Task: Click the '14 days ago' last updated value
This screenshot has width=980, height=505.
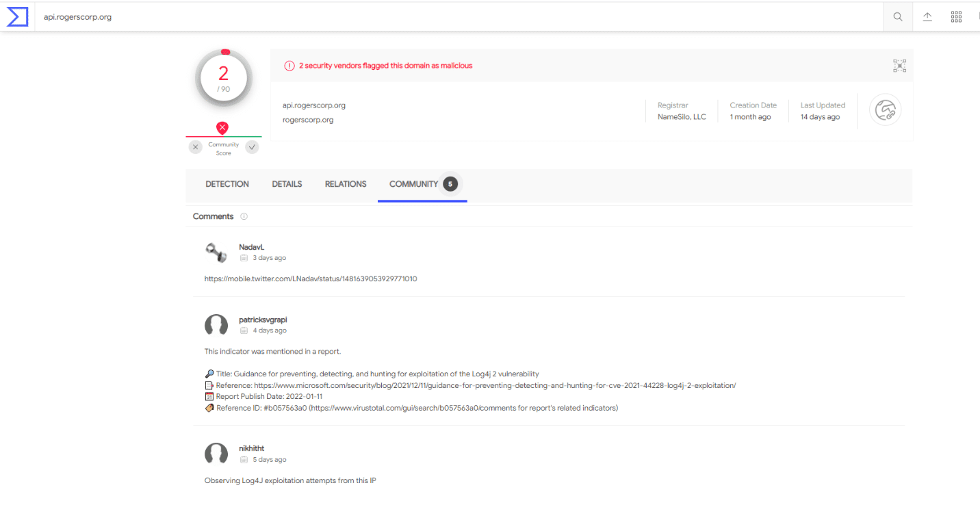Action: 820,117
